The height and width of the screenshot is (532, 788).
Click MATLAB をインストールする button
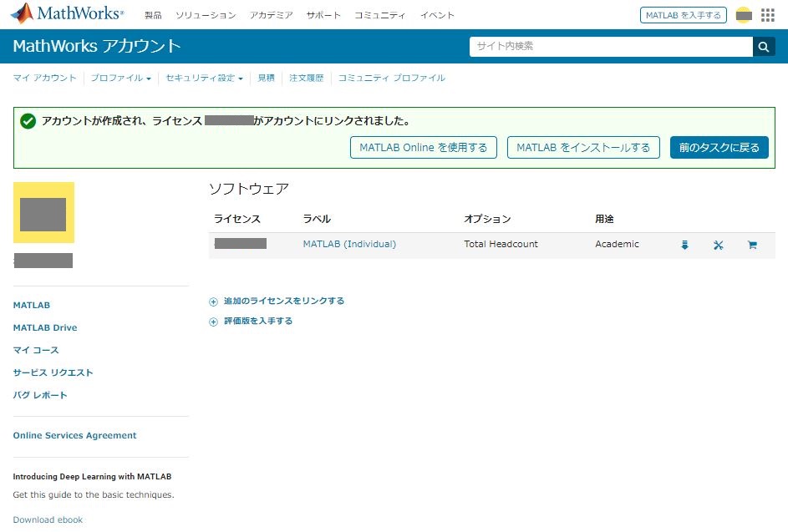tap(583, 148)
